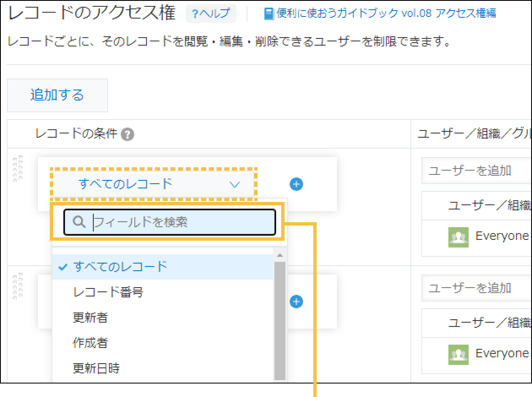
Task: Open the ?ヘルプ link
Action: [x=211, y=13]
